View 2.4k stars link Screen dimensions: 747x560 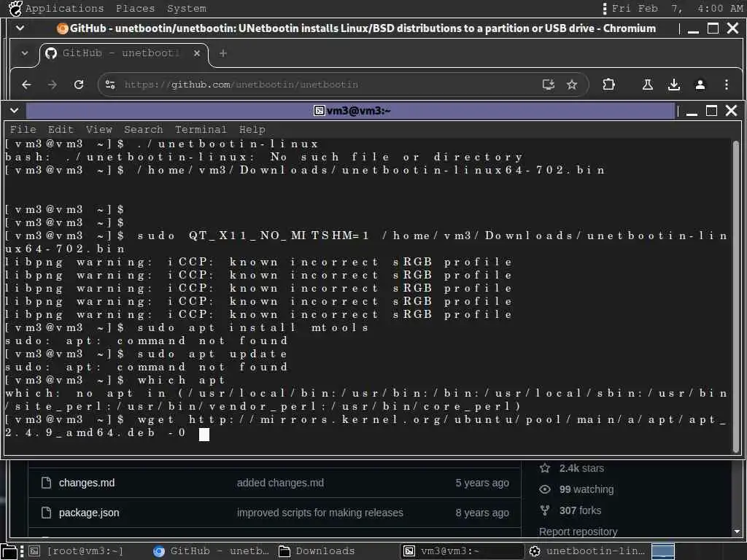click(x=581, y=469)
